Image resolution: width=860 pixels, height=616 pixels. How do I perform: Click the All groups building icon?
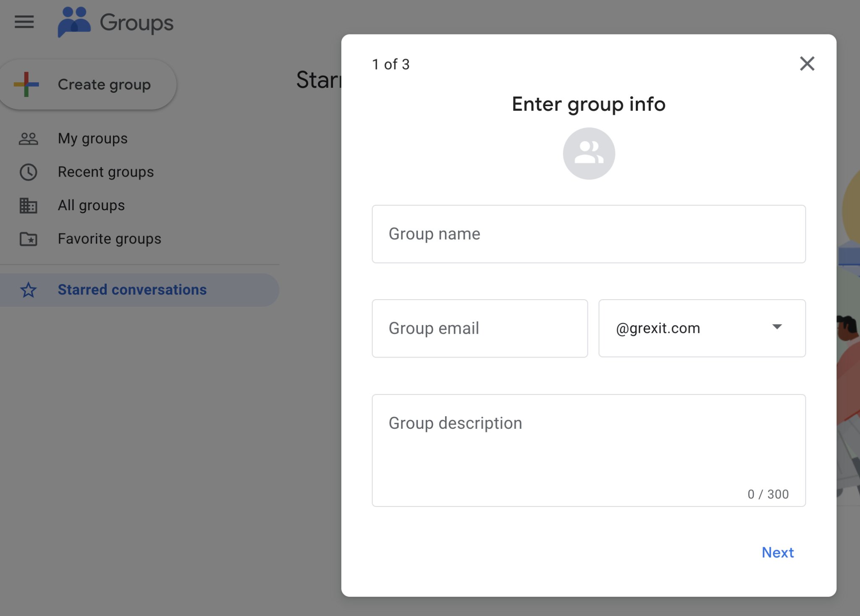pos(28,205)
